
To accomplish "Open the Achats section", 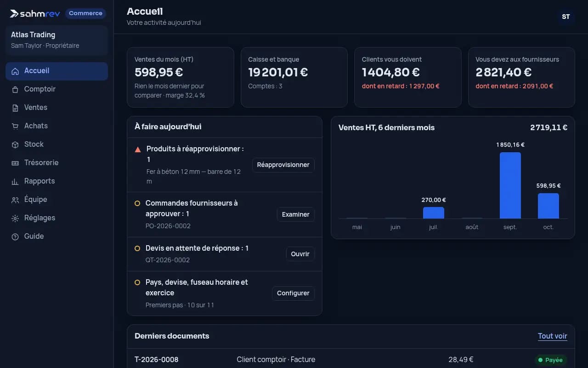I will pos(57,126).
